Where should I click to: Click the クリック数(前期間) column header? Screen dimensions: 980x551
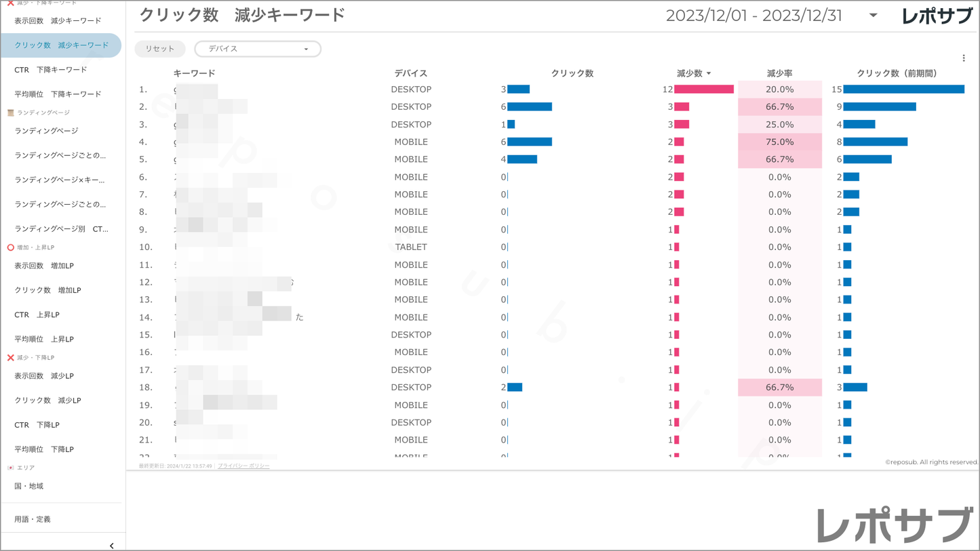(897, 73)
